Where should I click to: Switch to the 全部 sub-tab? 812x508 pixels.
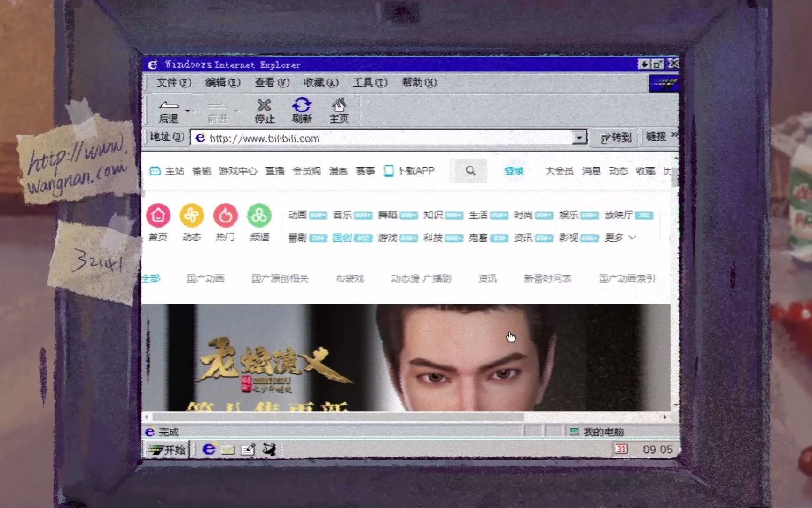point(151,278)
